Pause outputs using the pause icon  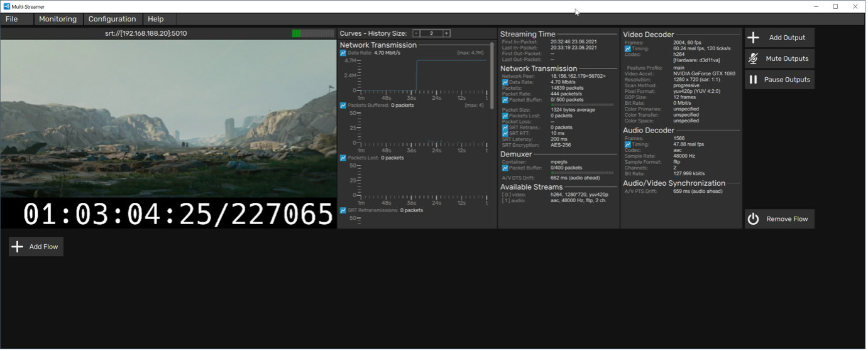(754, 80)
